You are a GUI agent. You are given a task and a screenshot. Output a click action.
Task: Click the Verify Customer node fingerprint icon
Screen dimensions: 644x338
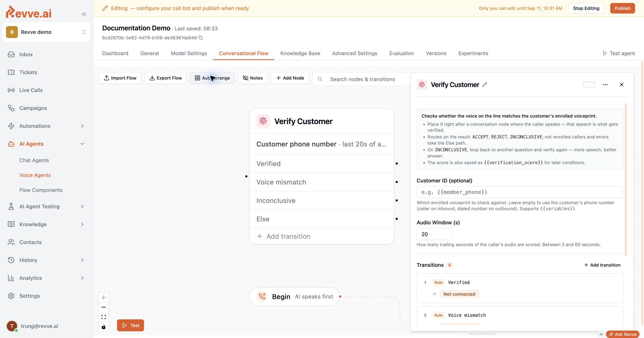pos(263,121)
